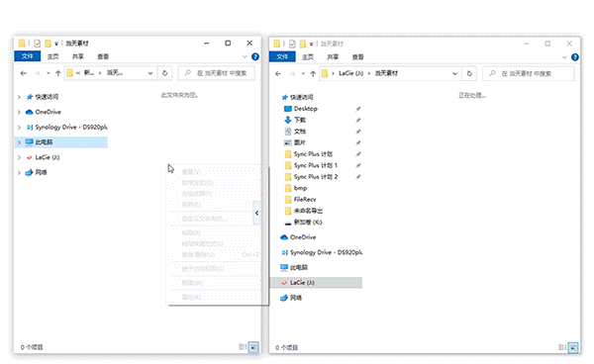Click the forward arrow in right window
The height and width of the screenshot is (364, 594).
tap(292, 73)
